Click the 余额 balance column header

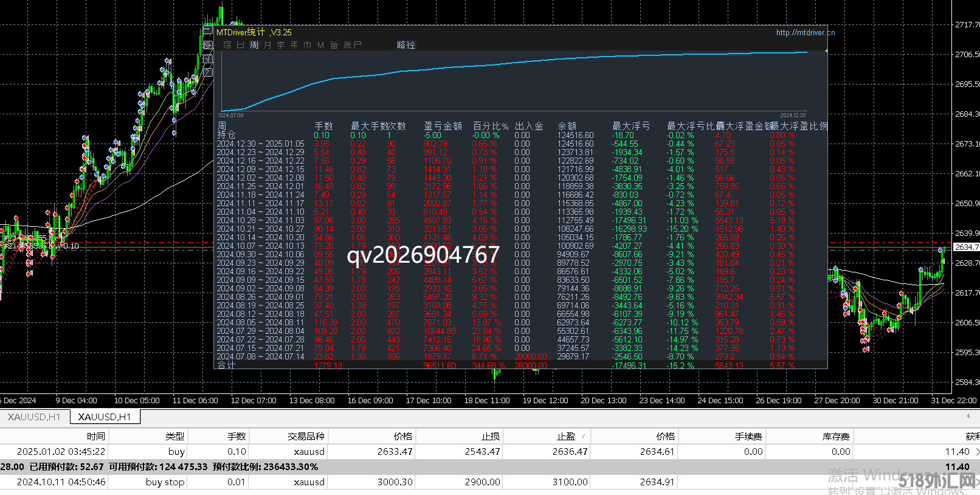pyautogui.click(x=567, y=126)
